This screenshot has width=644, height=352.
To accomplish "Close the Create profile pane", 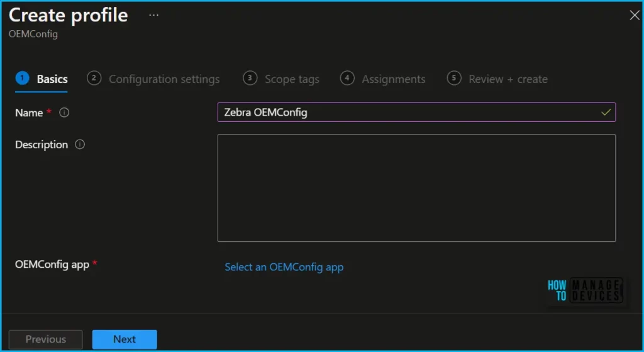I will click(634, 15).
